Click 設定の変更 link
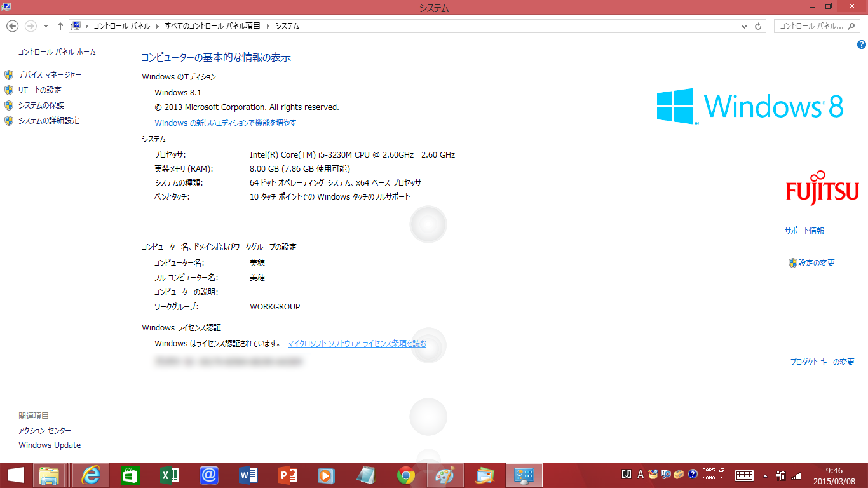868x488 pixels. [817, 263]
